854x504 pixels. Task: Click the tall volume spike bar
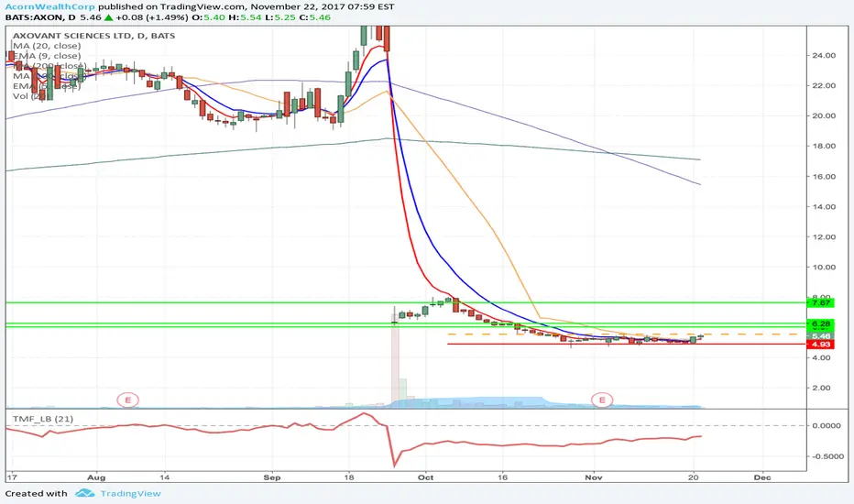tap(395, 359)
